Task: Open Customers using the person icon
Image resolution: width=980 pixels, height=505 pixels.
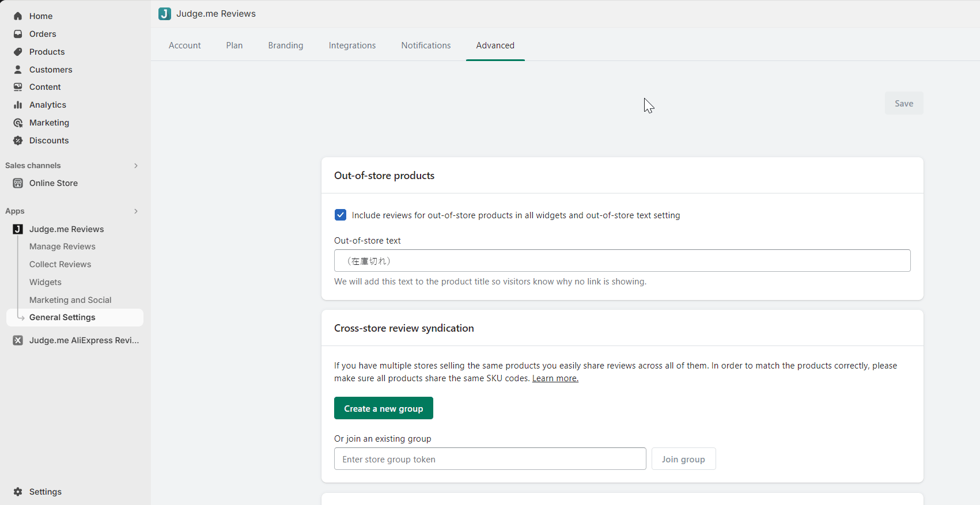Action: pos(18,70)
